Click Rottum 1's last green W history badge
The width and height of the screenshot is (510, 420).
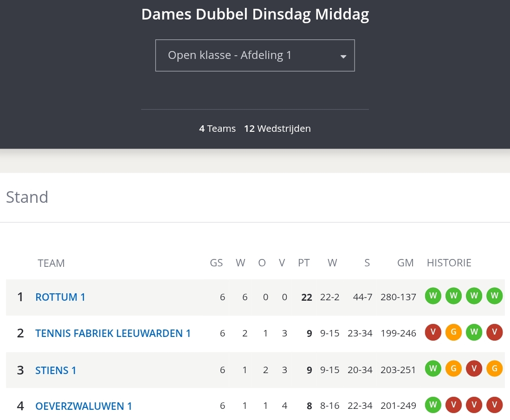[495, 296]
